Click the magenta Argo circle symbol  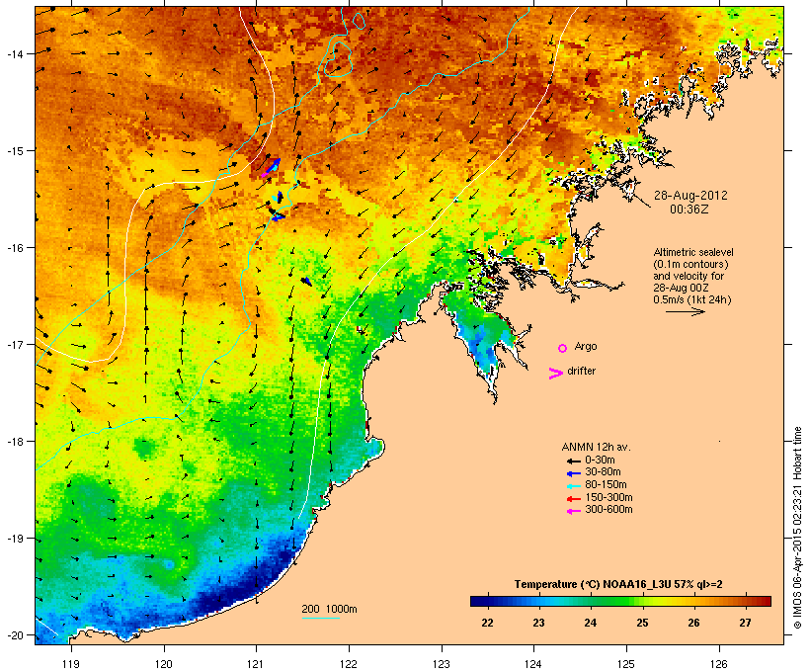pos(563,349)
